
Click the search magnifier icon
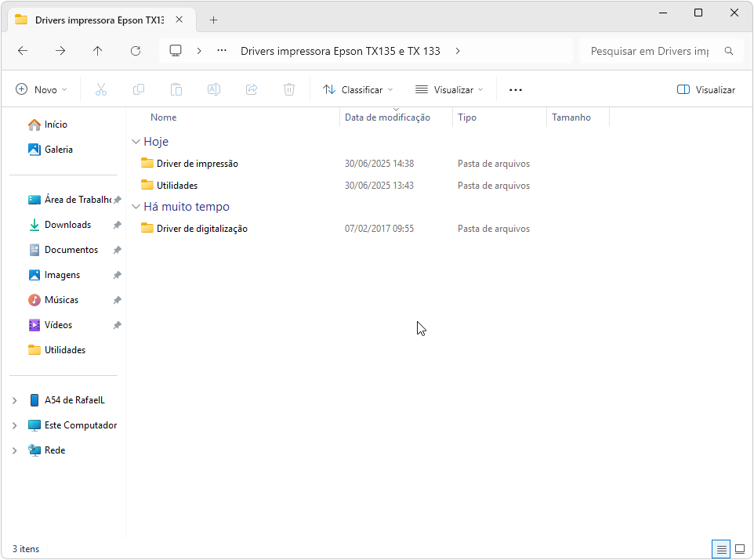point(729,51)
